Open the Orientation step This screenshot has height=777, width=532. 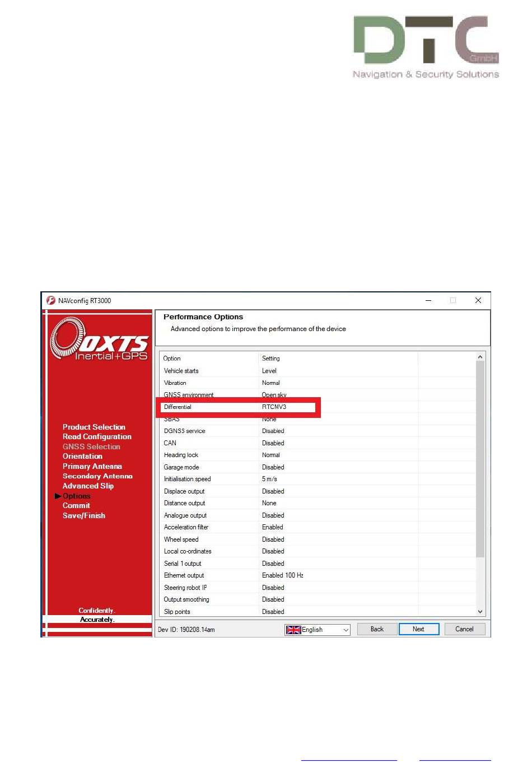(x=82, y=456)
